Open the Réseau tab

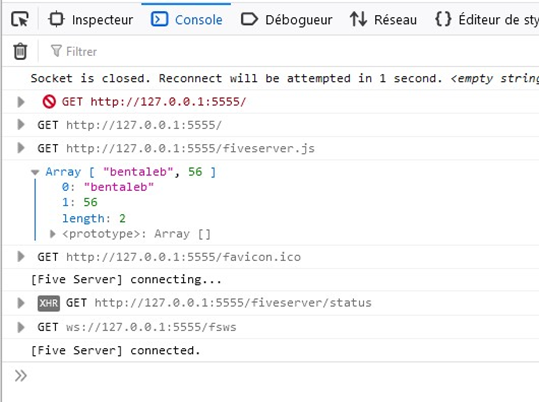click(383, 19)
